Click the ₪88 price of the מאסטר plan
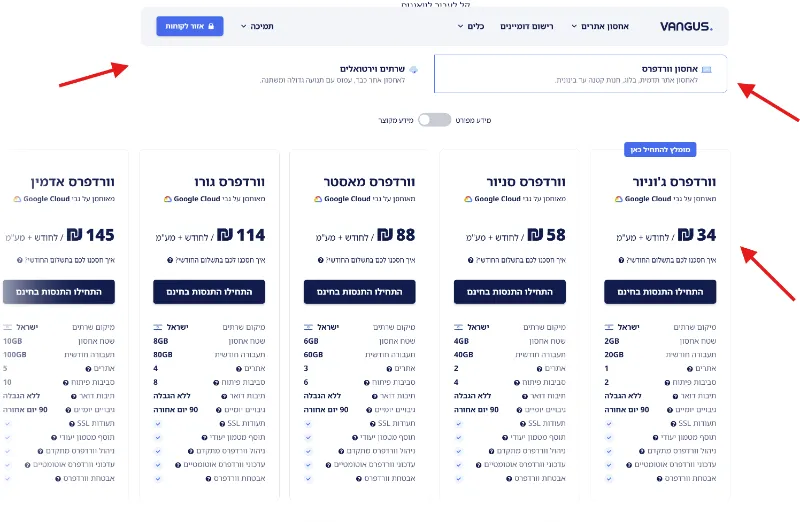The height and width of the screenshot is (522, 800). (396, 235)
